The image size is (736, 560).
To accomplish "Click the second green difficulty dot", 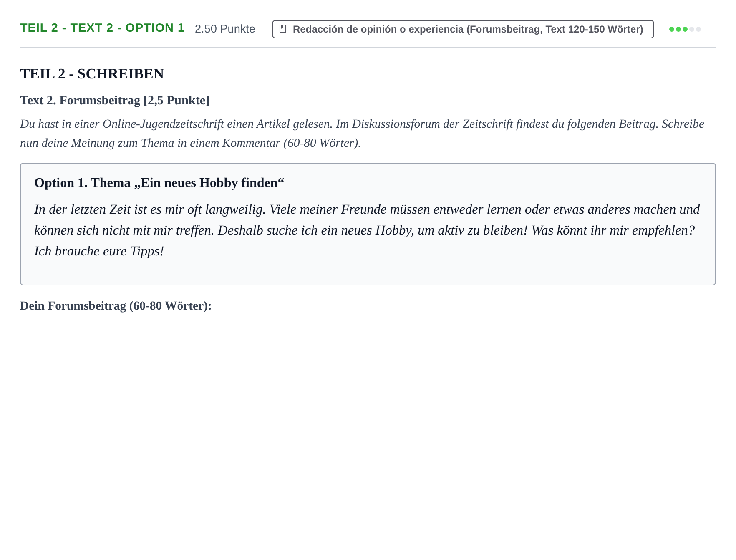I will [678, 29].
